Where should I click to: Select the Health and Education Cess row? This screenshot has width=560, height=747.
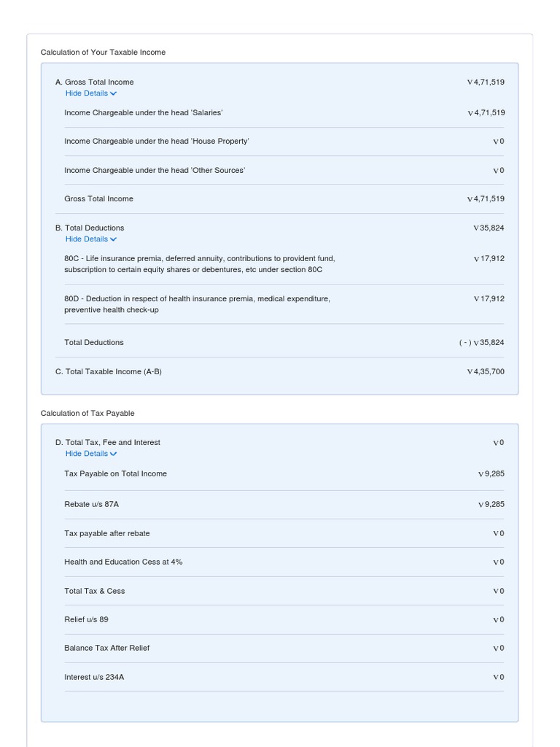tap(284, 562)
